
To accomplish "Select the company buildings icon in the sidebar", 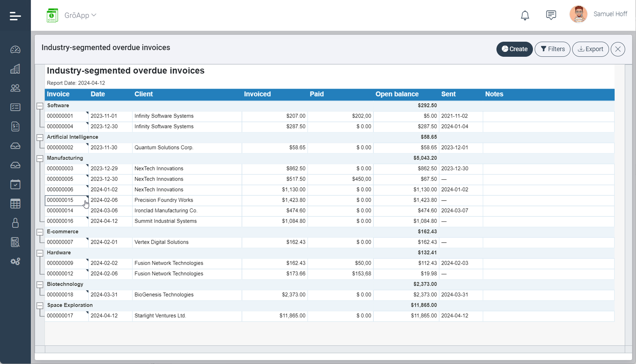I will click(15, 68).
